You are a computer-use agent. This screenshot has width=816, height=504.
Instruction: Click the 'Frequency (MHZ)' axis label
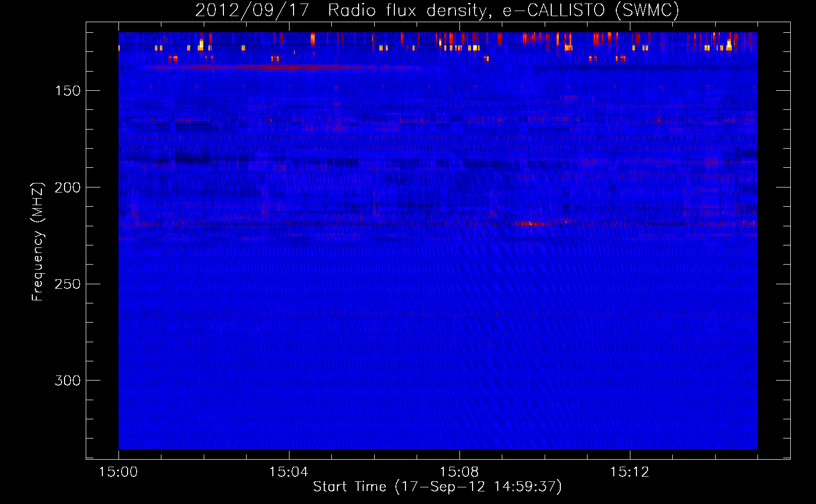pyautogui.click(x=37, y=241)
